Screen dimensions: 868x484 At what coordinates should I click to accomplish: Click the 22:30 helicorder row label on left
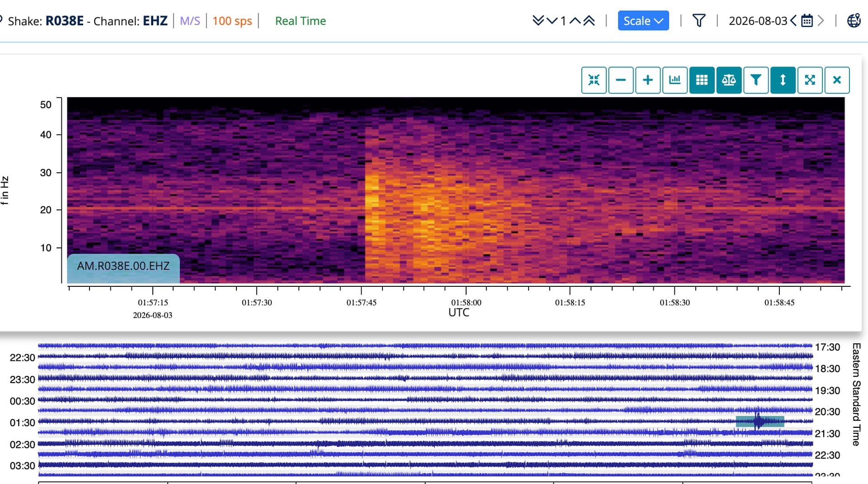22,358
